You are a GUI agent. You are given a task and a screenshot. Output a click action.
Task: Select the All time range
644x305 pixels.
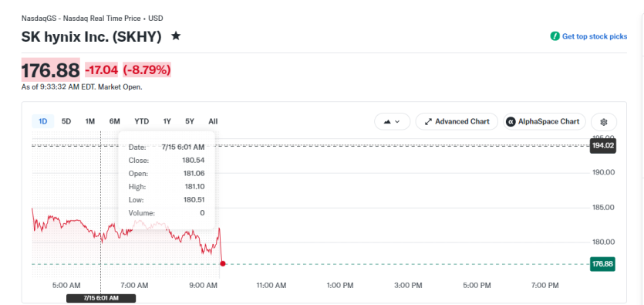213,121
